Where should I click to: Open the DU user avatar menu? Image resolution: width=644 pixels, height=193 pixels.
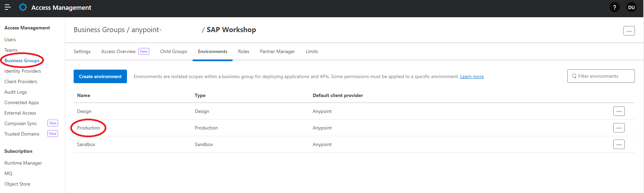pos(632,7)
